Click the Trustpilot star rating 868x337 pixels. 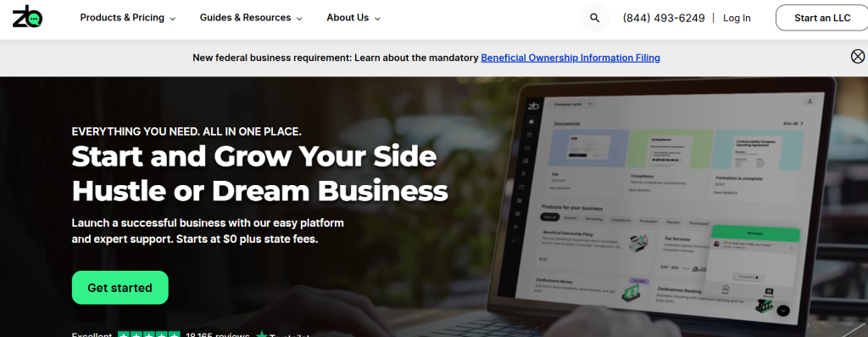point(149,334)
